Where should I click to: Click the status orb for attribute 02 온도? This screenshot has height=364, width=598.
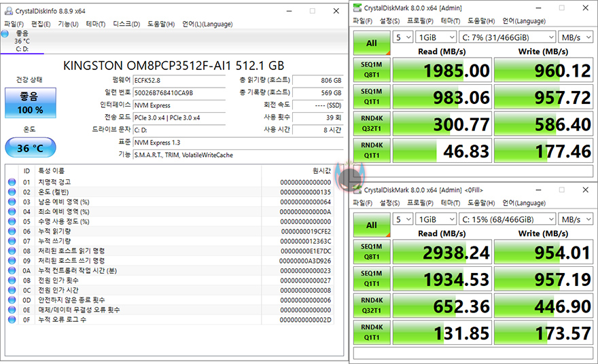pos(12,192)
